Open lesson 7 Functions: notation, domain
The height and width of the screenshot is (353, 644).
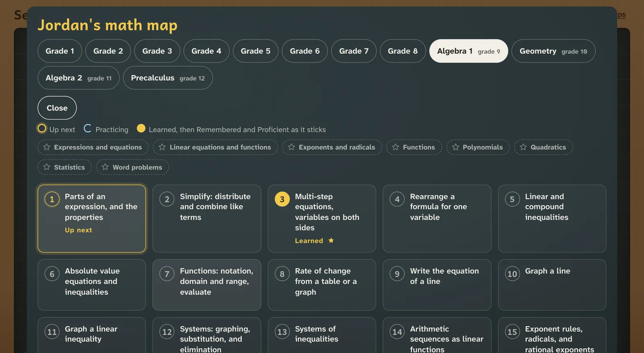207,285
